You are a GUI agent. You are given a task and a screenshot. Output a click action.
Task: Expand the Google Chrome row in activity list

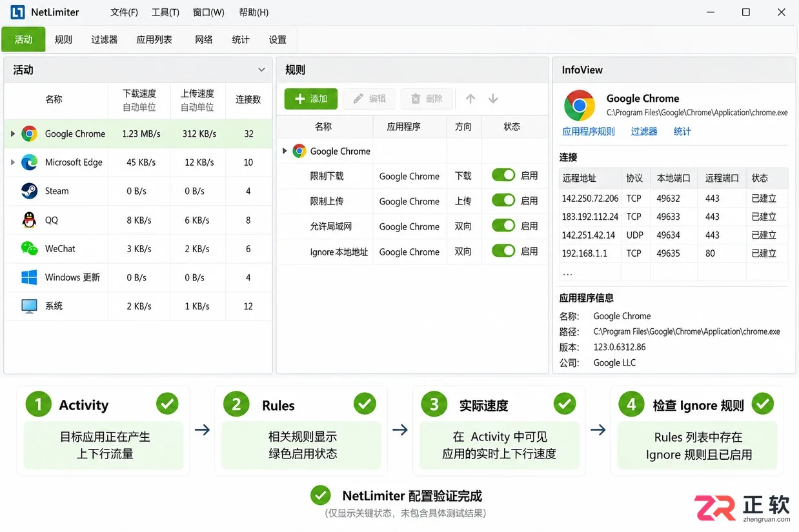(x=12, y=134)
